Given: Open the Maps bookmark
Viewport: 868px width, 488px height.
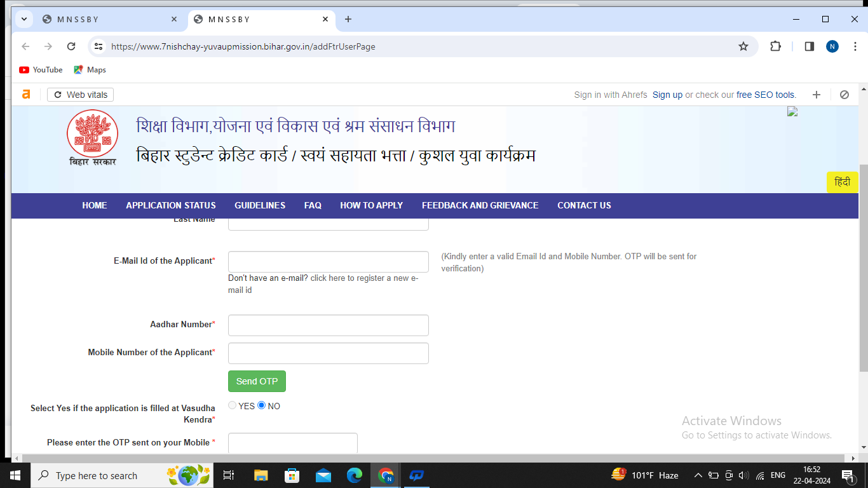Looking at the screenshot, I should point(90,70).
